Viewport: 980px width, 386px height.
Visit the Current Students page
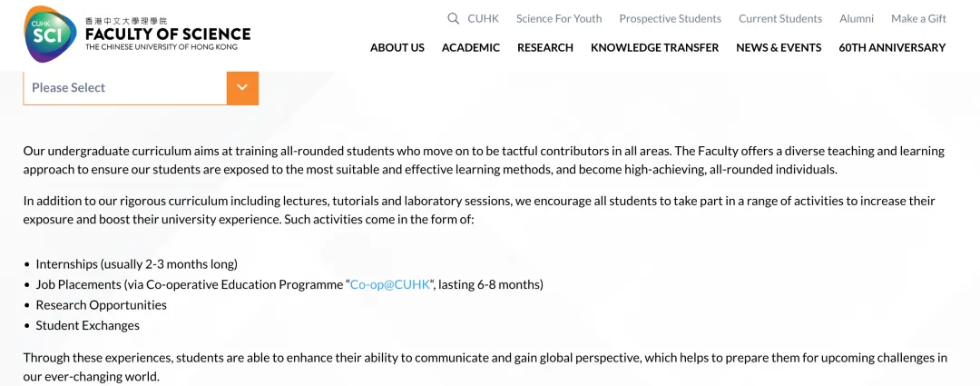tap(780, 19)
